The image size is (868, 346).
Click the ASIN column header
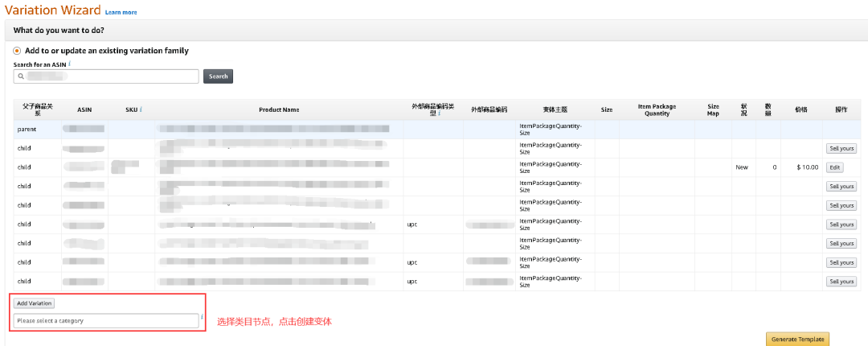coord(84,109)
